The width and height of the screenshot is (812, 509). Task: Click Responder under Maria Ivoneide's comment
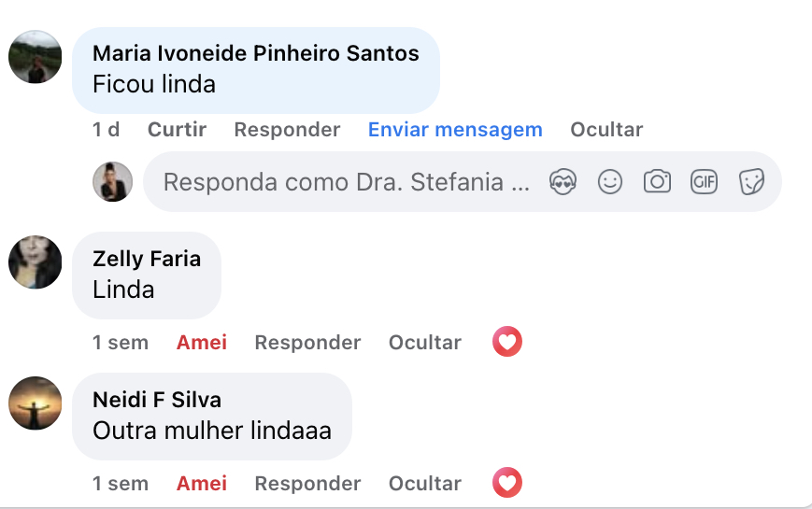(287, 130)
